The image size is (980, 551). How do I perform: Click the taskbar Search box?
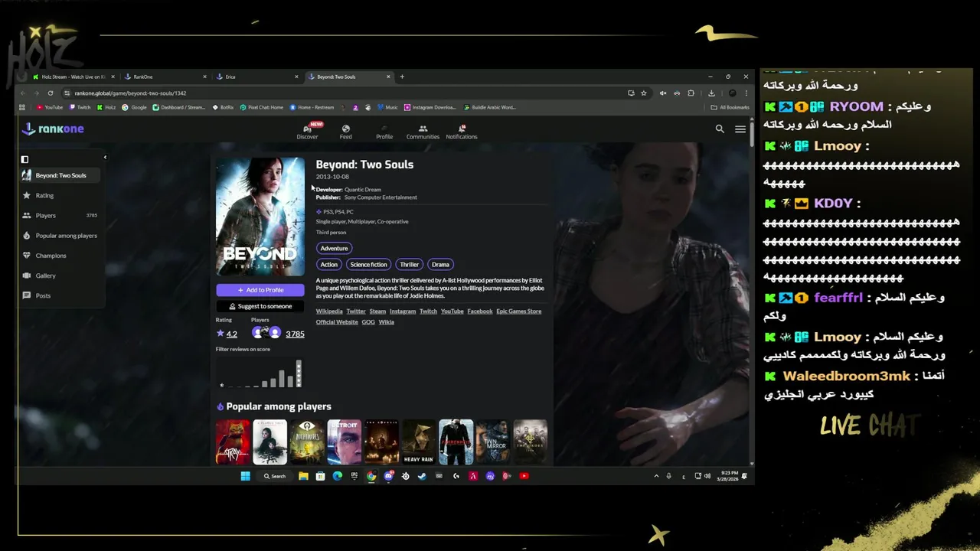click(x=275, y=476)
